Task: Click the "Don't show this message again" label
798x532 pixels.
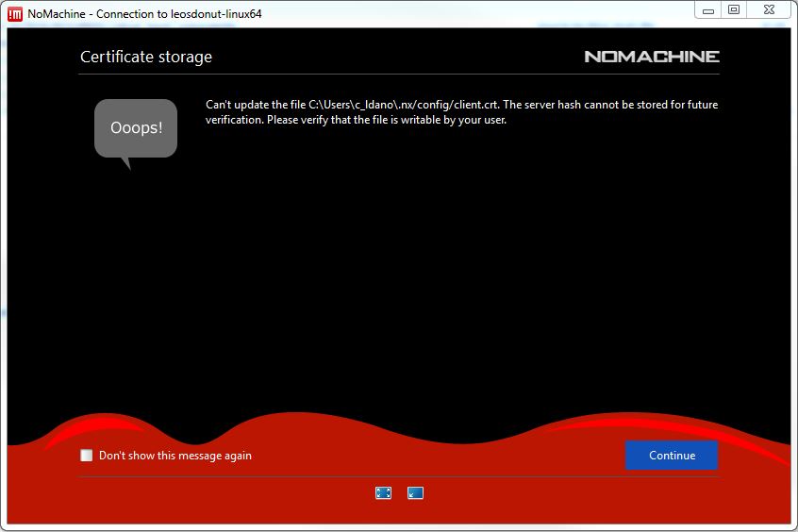Action: [x=175, y=456]
